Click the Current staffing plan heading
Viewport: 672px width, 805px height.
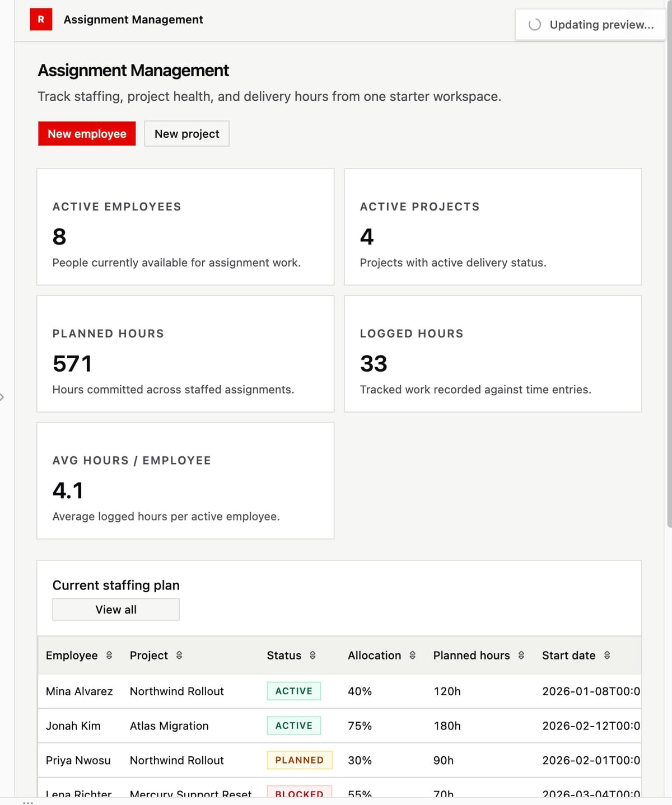click(x=116, y=585)
